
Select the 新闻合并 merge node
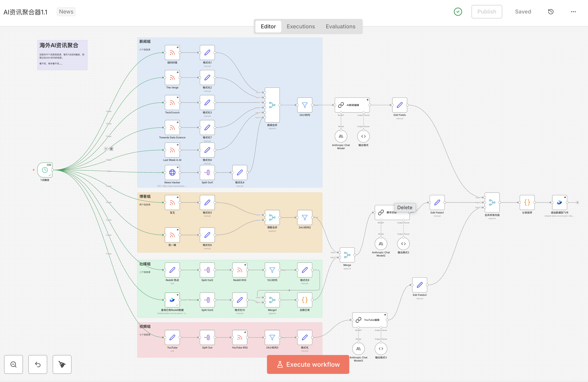click(272, 105)
